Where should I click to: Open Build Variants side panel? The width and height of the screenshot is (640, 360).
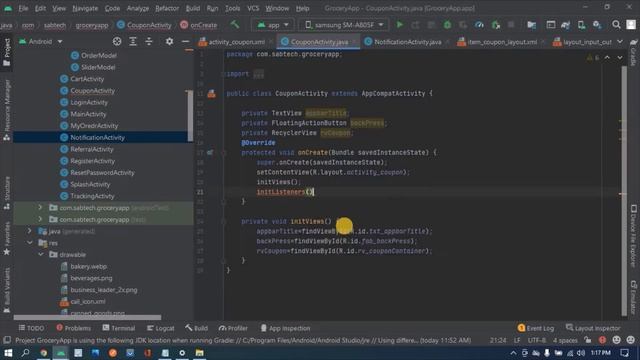coord(7,291)
